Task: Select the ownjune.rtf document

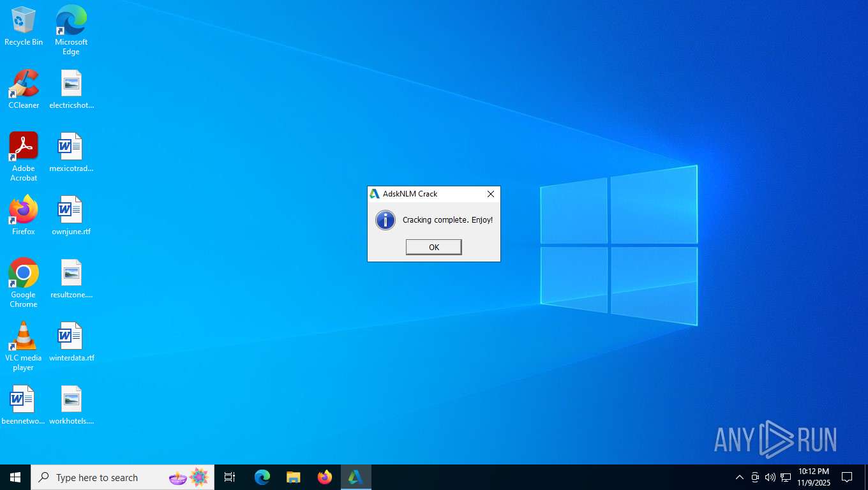Action: (71, 216)
